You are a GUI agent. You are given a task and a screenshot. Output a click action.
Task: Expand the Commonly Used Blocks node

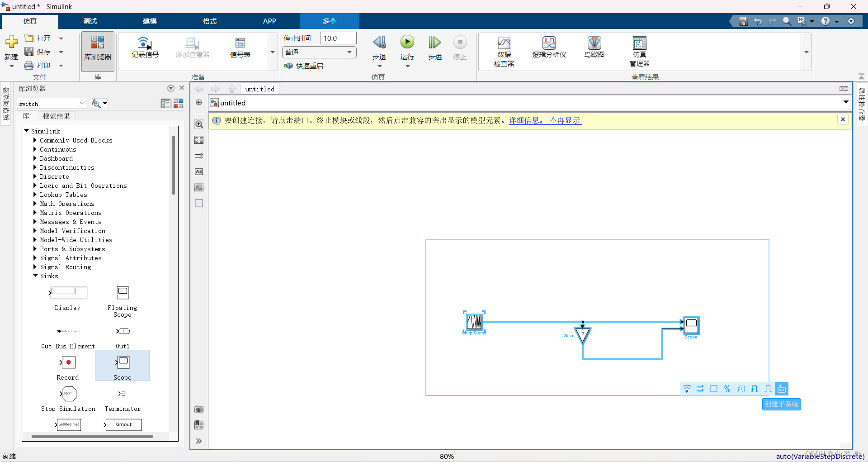35,140
